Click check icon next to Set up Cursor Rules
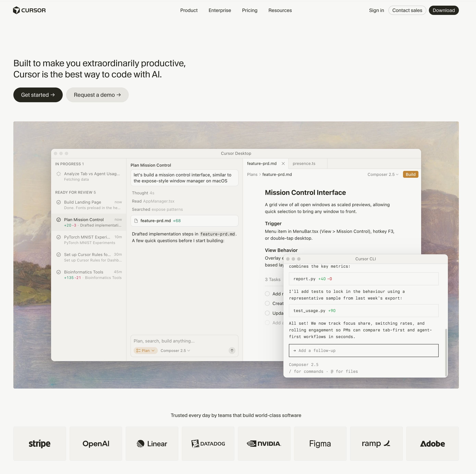 pos(59,255)
